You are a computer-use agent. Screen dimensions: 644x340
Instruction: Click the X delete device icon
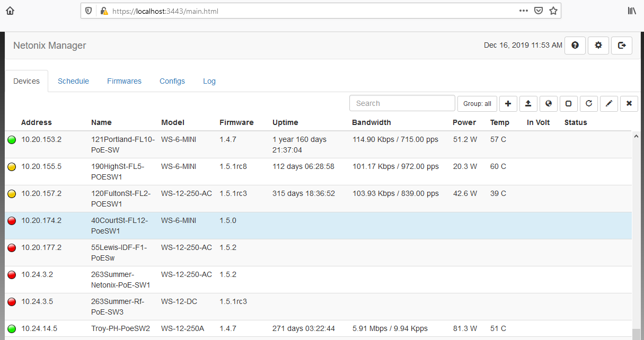click(x=629, y=104)
